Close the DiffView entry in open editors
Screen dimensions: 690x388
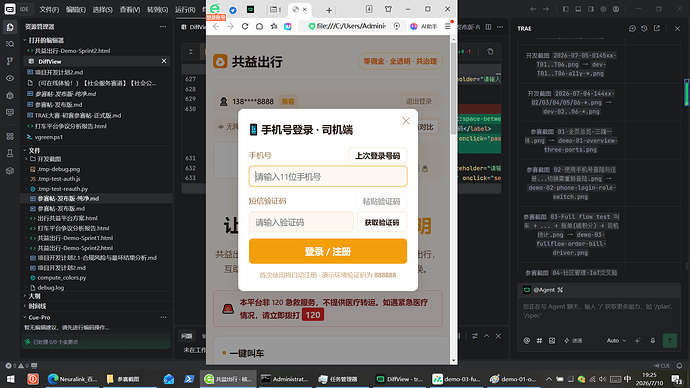[164, 61]
